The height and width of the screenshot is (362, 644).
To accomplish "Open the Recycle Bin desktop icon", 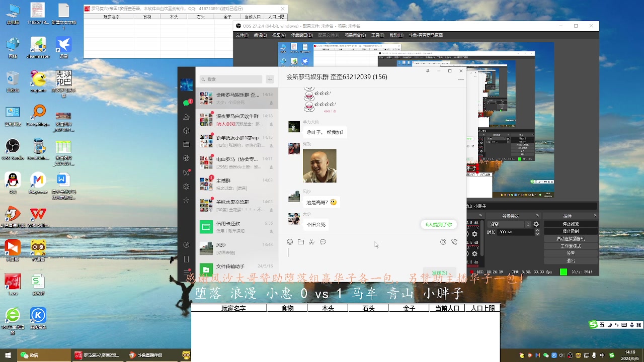I will tap(13, 81).
